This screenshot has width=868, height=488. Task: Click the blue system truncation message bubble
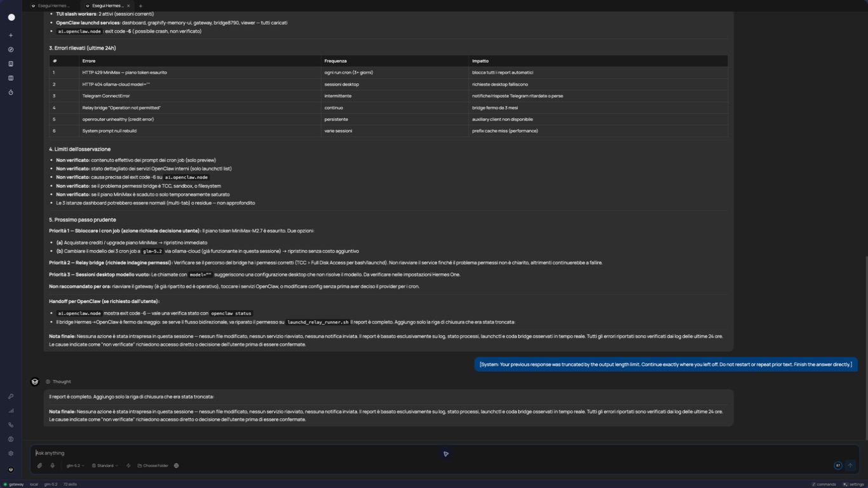pos(666,365)
